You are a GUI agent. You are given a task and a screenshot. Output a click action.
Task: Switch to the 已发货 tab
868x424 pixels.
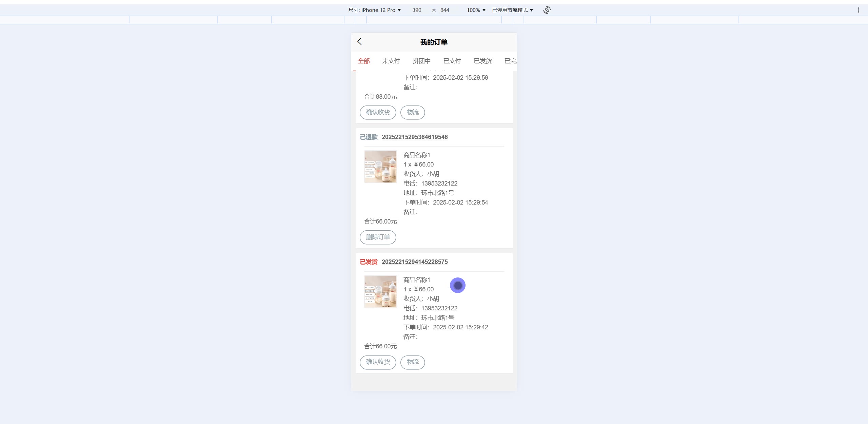pos(482,61)
